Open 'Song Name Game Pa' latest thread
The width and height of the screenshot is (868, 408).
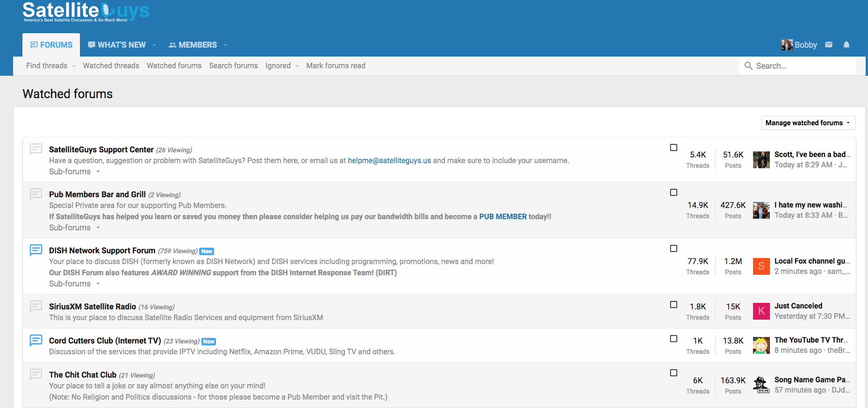(812, 380)
